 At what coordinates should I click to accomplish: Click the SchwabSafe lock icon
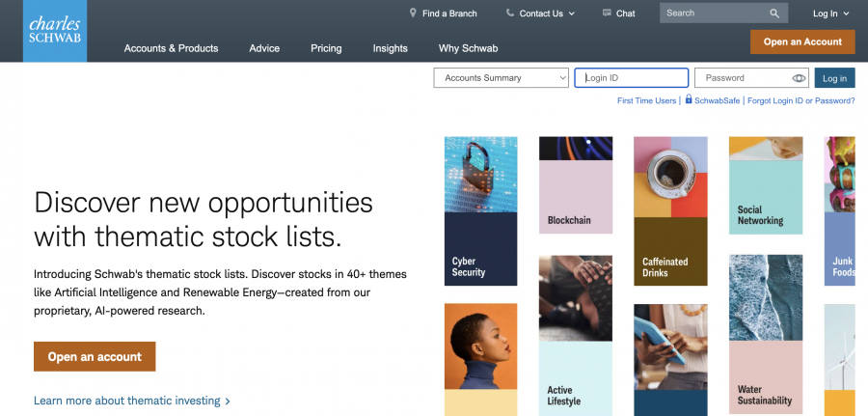pos(689,99)
